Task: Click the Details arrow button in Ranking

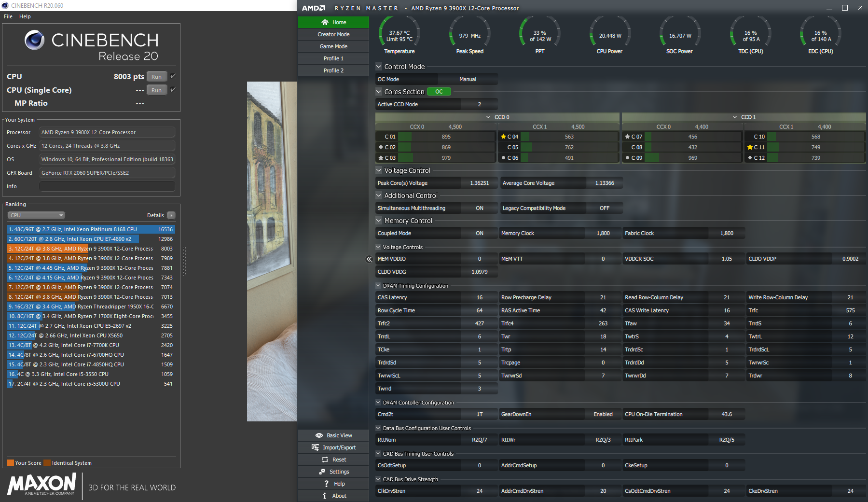Action: pos(171,215)
